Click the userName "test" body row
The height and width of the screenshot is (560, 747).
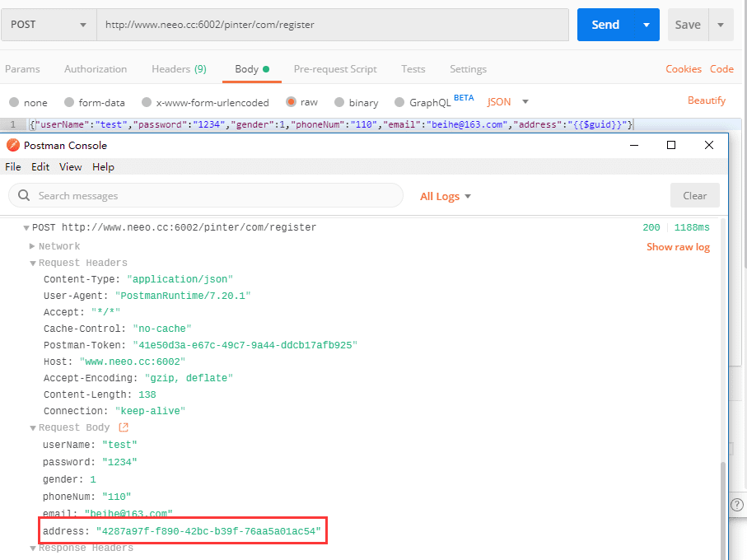90,445
